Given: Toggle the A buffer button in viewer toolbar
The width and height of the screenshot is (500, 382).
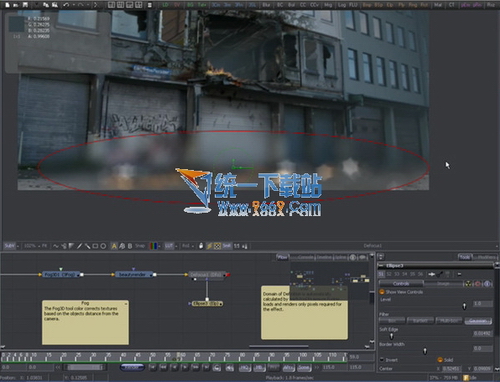Looking at the screenshot, I should 114,246.
